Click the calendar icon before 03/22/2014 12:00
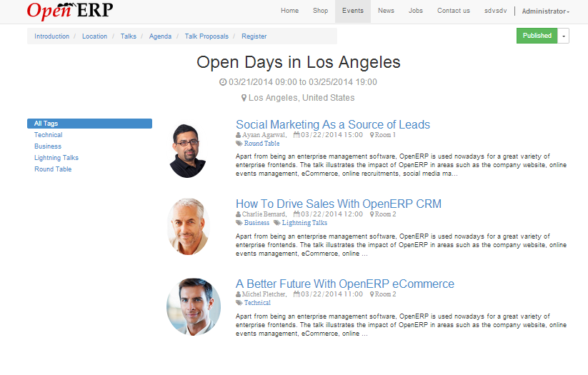Image resolution: width=588 pixels, height=375 pixels. pyautogui.click(x=297, y=214)
